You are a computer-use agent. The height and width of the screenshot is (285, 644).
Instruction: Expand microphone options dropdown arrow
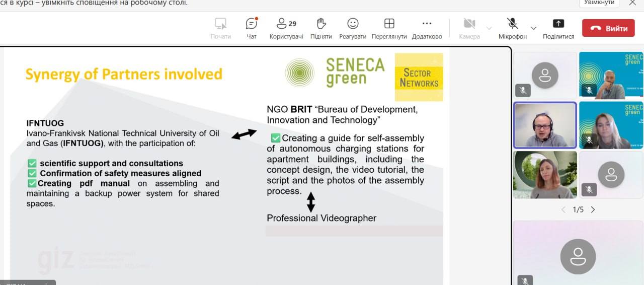[534, 28]
